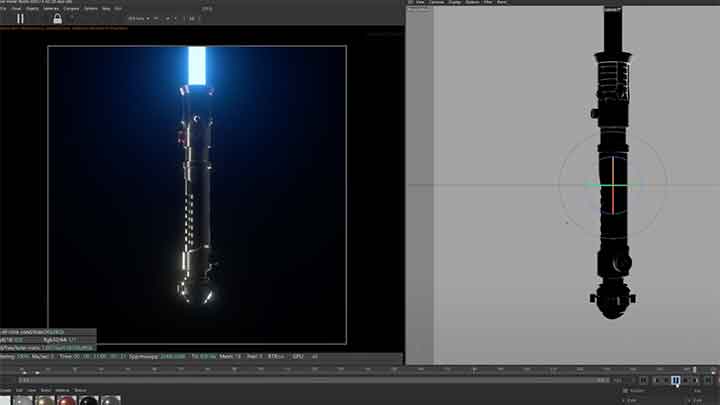The height and width of the screenshot is (405, 720).
Task: Open the viewport Display menu
Action: tap(455, 2)
